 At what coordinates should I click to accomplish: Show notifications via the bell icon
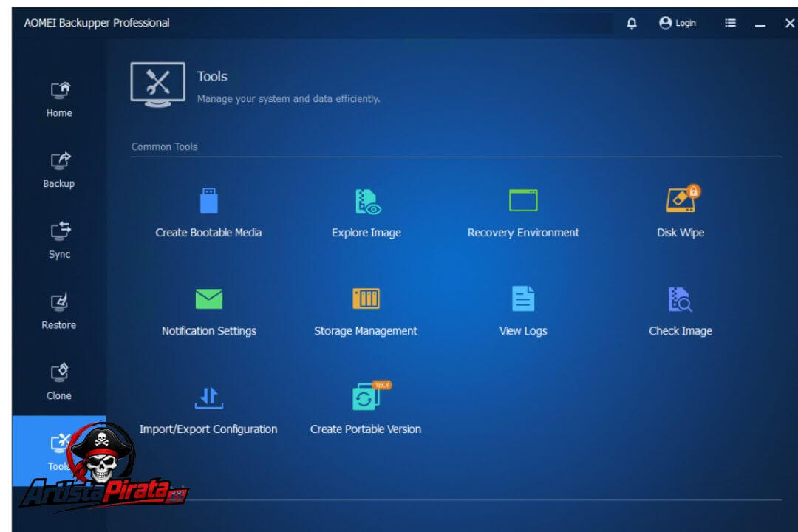(632, 23)
